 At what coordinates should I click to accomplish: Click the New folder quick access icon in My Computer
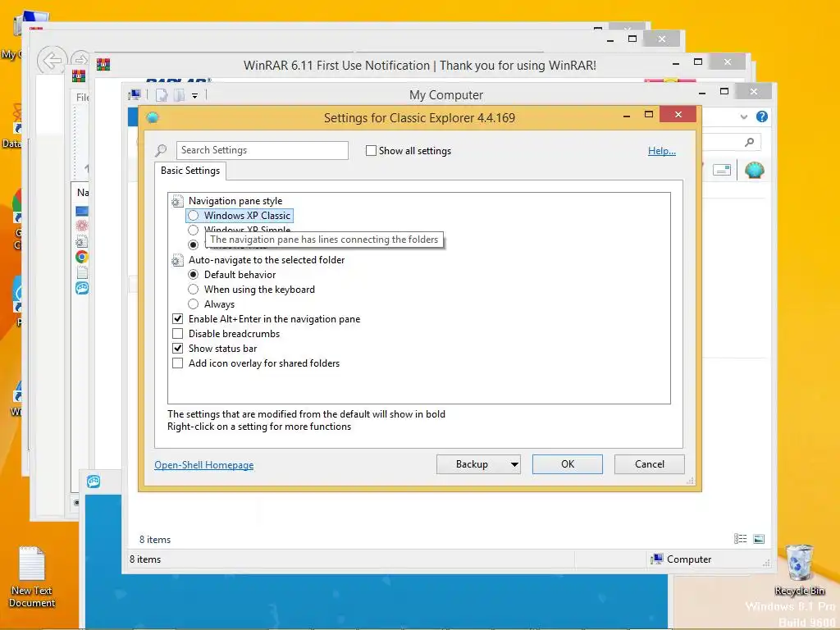pos(178,95)
